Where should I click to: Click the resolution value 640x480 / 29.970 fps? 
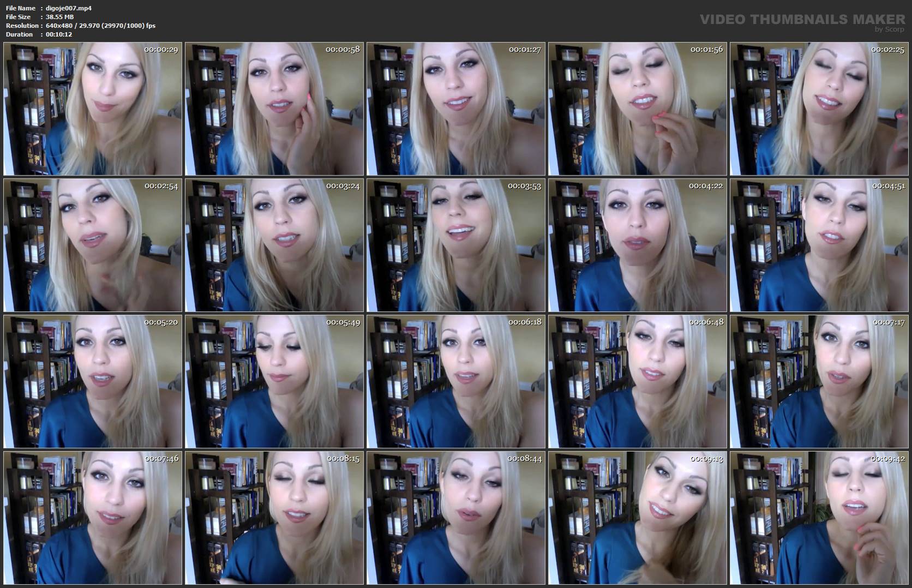click(x=101, y=26)
